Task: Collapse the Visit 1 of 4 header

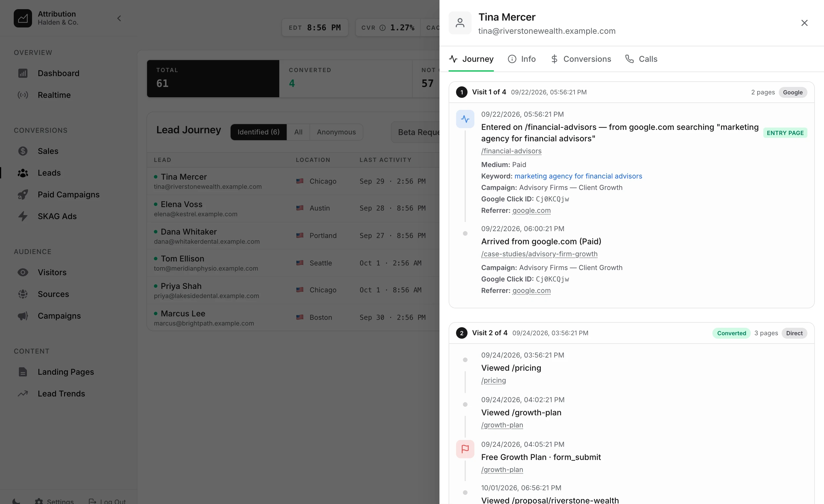Action: pyautogui.click(x=631, y=92)
